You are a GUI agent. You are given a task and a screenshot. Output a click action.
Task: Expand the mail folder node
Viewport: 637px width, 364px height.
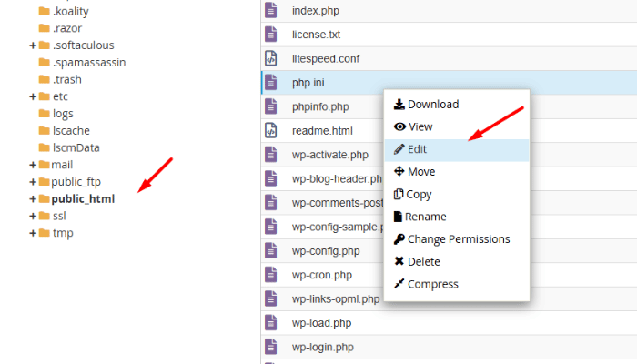[33, 165]
